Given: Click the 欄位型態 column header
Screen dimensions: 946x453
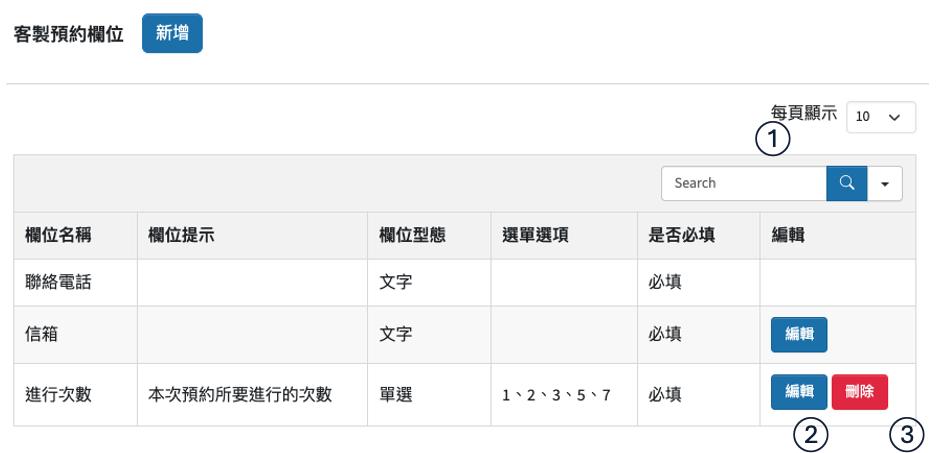Looking at the screenshot, I should (412, 235).
